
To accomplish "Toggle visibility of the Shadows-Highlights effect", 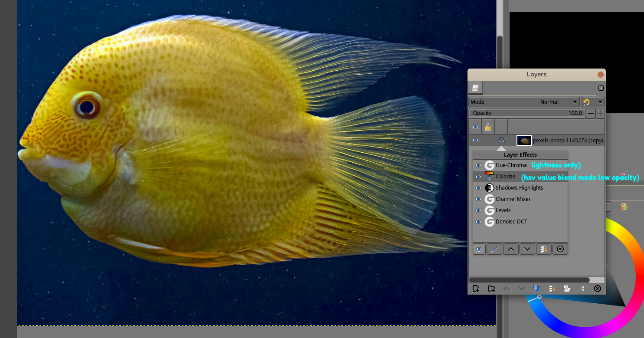I will (478, 188).
